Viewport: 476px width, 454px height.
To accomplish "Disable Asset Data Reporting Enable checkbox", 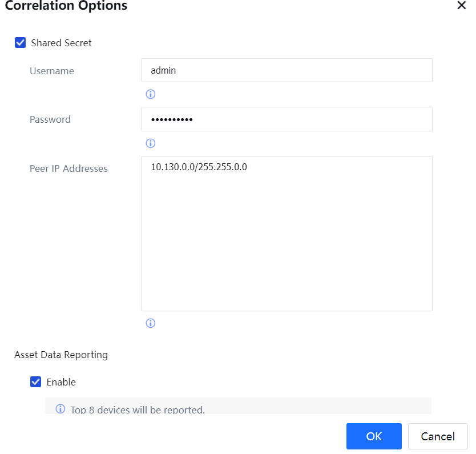I will [36, 382].
